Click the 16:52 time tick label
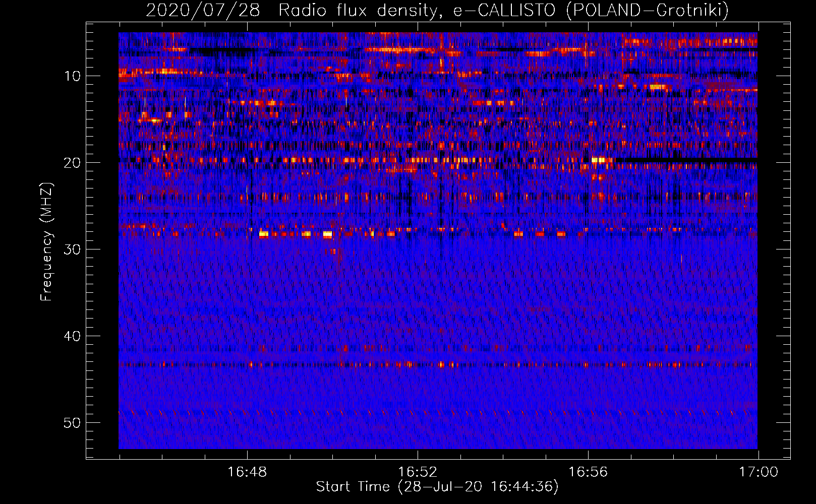The height and width of the screenshot is (504, 816). (418, 472)
